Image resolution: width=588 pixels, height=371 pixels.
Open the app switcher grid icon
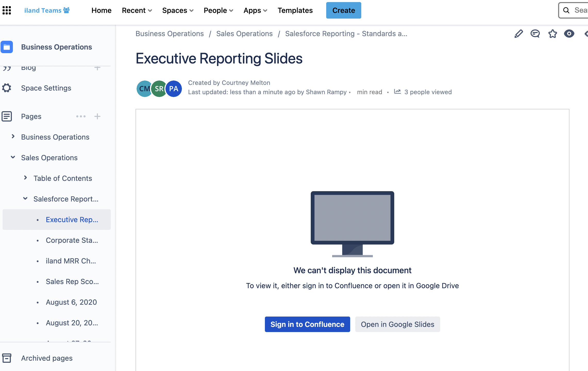pos(7,10)
